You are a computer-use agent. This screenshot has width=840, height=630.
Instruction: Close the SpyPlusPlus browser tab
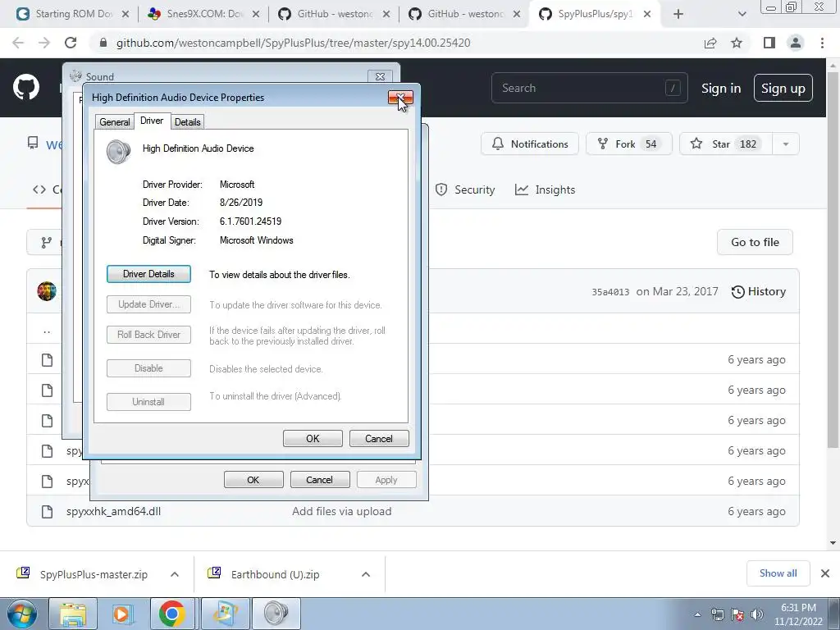point(647,14)
